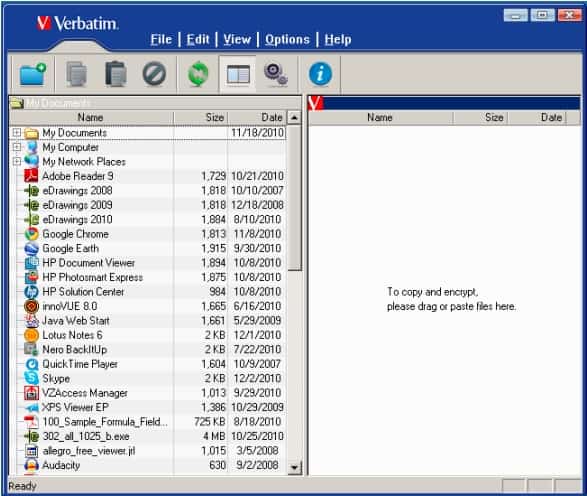This screenshot has width=587, height=496.
Task: Toggle the dual-pane view icon
Action: 238,74
